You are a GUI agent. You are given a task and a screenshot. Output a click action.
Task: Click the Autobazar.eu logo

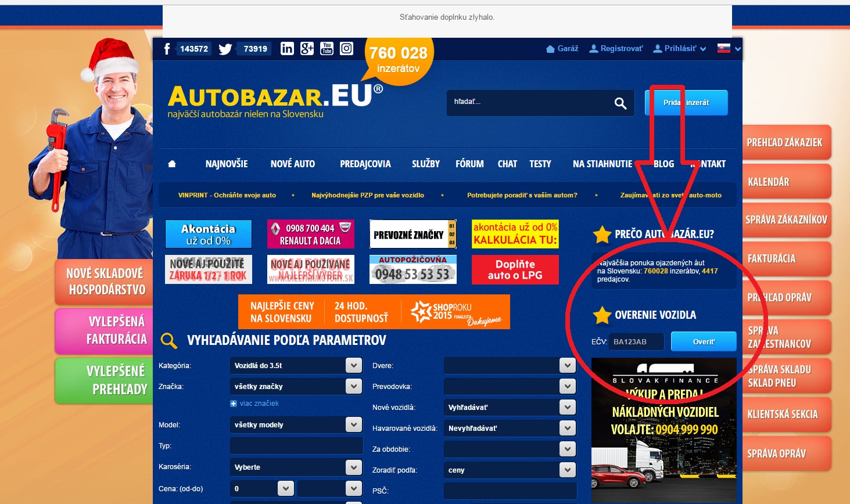275,102
